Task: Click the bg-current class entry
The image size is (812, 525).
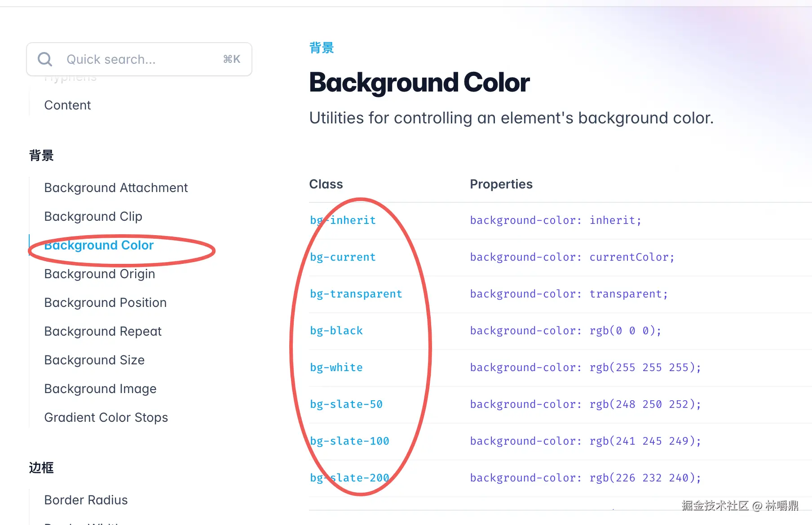Action: point(343,257)
